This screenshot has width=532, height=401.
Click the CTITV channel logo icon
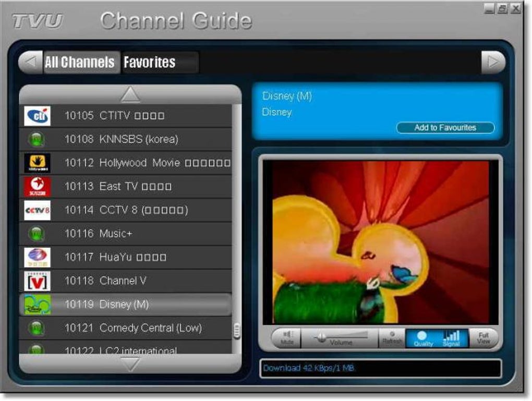pos(38,116)
